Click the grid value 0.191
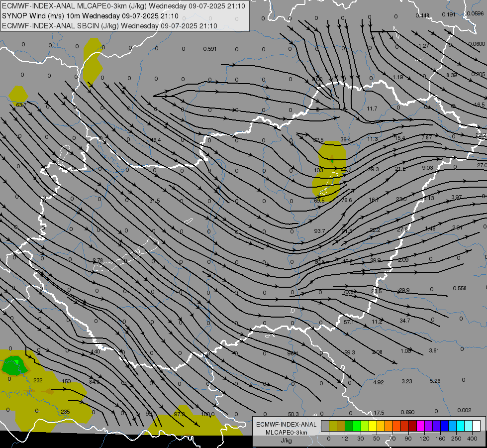This screenshot has height=448, width=487. [x=449, y=14]
